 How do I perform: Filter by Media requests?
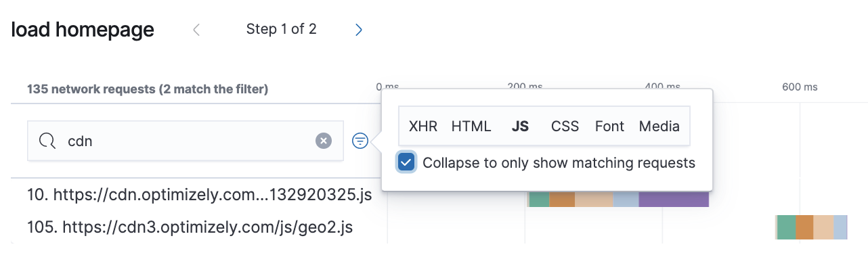point(659,127)
